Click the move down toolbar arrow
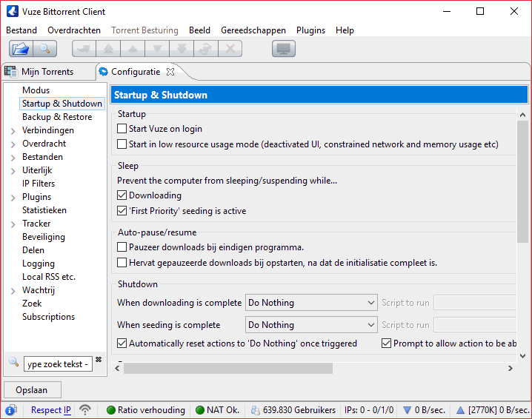532x419 pixels. click(157, 49)
